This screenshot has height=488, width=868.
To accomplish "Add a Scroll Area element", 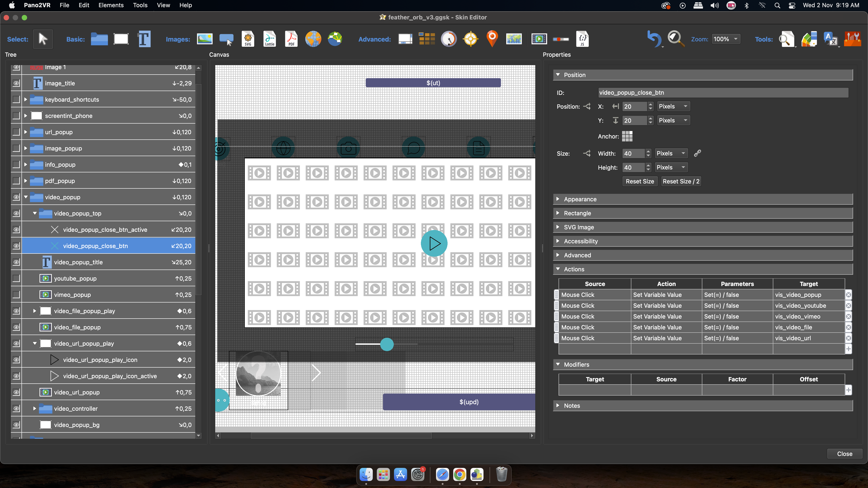I will [405, 39].
